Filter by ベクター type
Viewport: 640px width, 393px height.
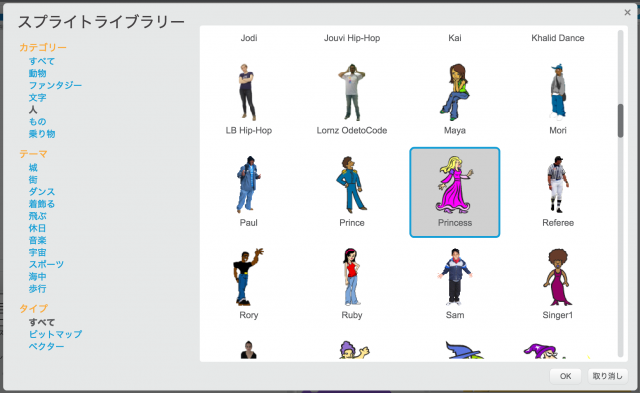[46, 346]
